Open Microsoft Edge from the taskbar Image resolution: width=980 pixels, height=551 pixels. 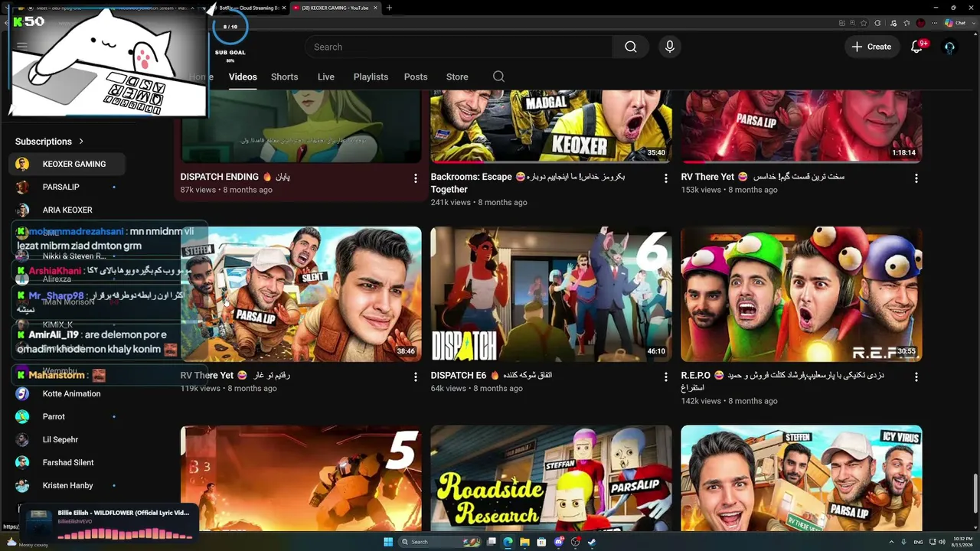coord(508,542)
